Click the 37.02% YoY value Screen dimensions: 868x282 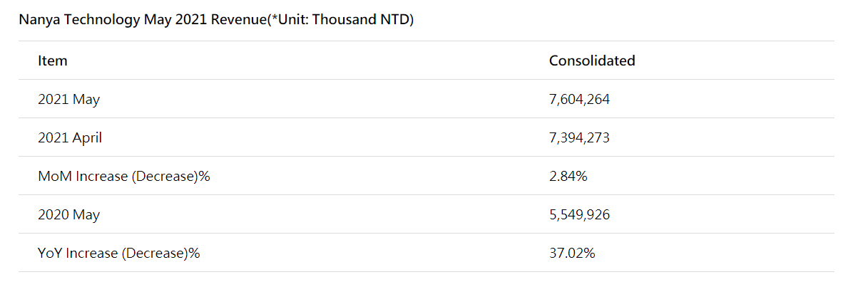572,253
